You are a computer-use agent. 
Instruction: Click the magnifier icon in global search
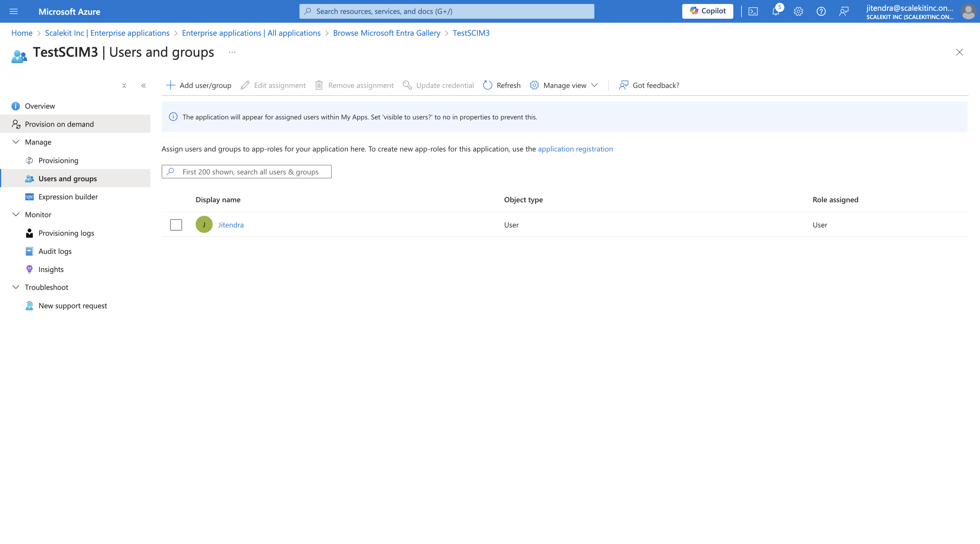pos(308,11)
